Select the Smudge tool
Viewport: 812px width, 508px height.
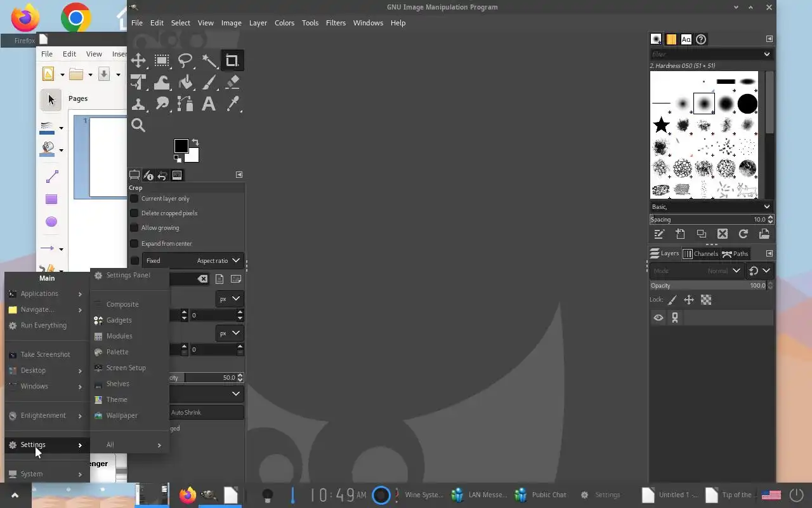(162, 104)
